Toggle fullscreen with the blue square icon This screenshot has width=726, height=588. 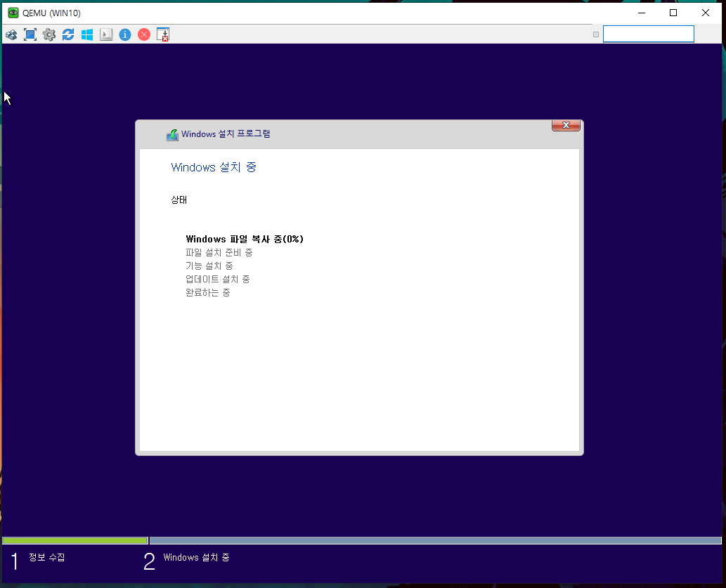[x=30, y=34]
